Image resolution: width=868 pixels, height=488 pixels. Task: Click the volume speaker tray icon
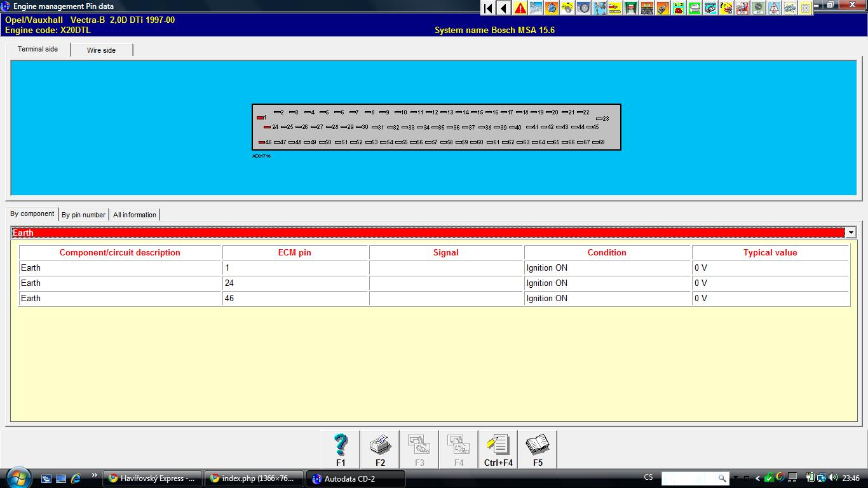point(833,478)
